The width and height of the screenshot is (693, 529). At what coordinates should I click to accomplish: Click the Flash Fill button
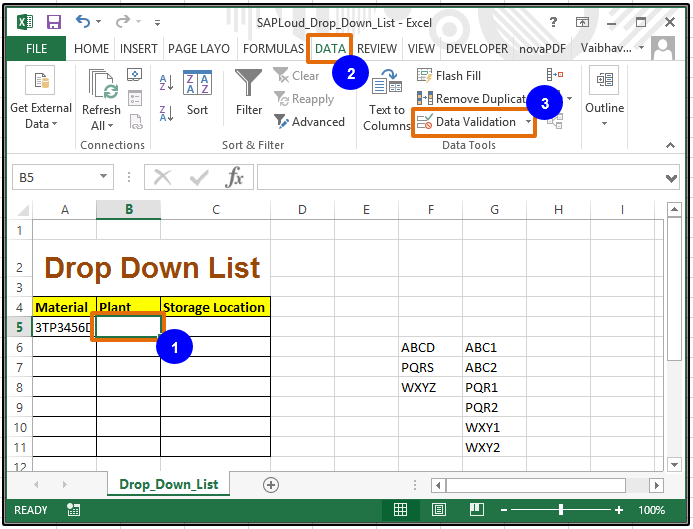[x=448, y=75]
